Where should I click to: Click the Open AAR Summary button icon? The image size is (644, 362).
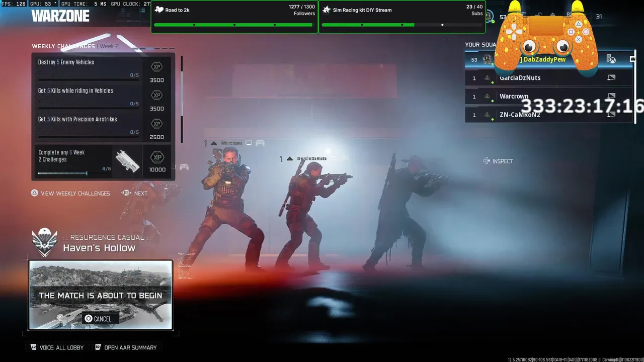[98, 347]
